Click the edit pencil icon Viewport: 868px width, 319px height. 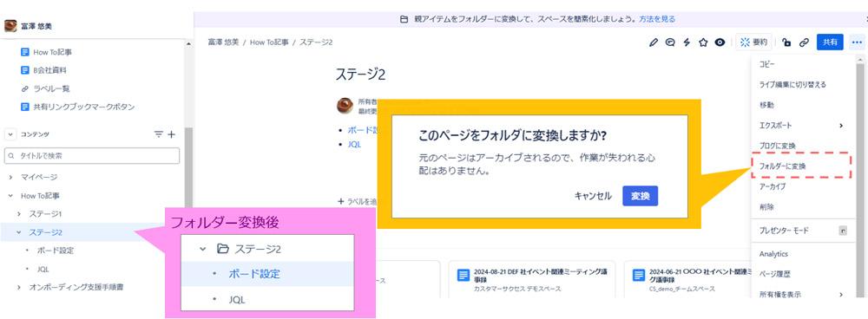click(x=654, y=42)
